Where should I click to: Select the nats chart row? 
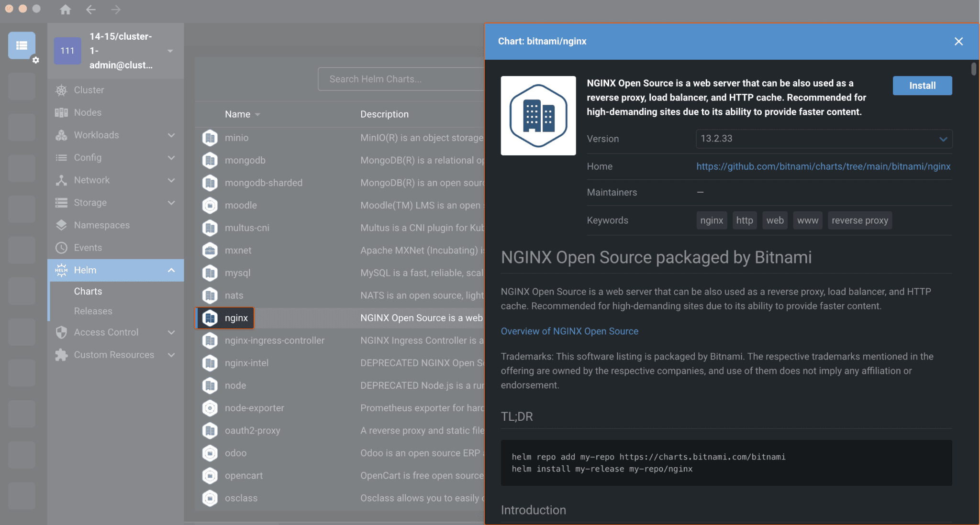340,295
